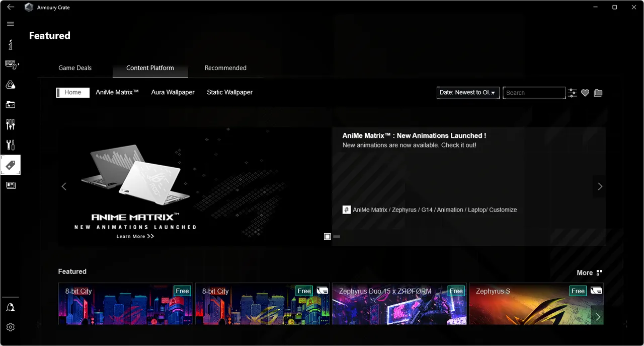Advance the Featured wallpaper row with its arrow
The width and height of the screenshot is (644, 346).
pyautogui.click(x=597, y=317)
